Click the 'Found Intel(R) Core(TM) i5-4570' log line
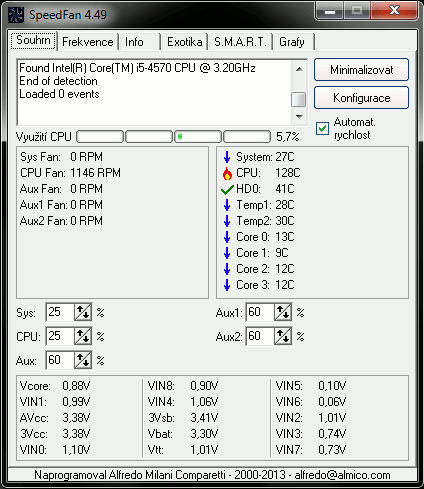The width and height of the screenshot is (424, 489). (137, 68)
